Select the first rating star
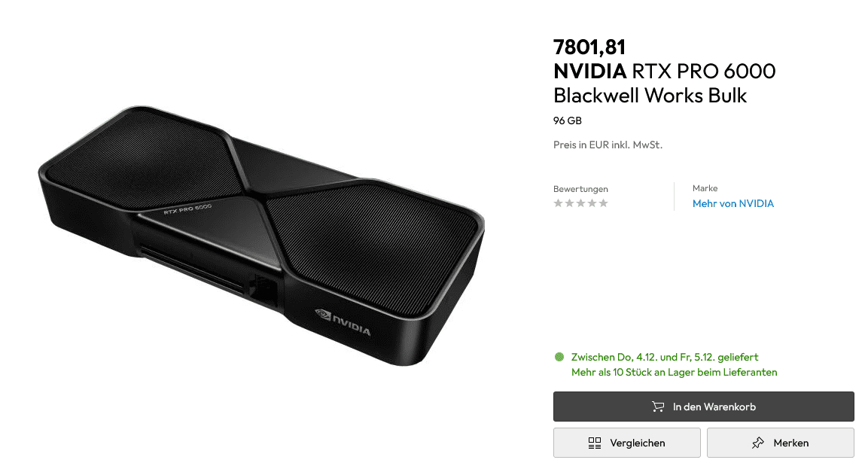The width and height of the screenshot is (868, 463). (558, 203)
